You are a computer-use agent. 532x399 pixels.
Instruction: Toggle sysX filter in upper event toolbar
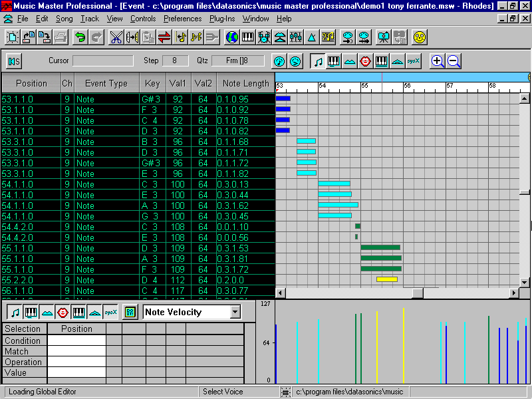coord(413,61)
